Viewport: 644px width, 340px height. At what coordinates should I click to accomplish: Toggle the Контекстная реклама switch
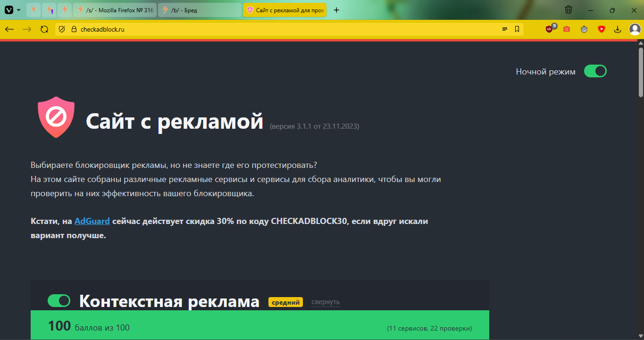click(x=59, y=300)
